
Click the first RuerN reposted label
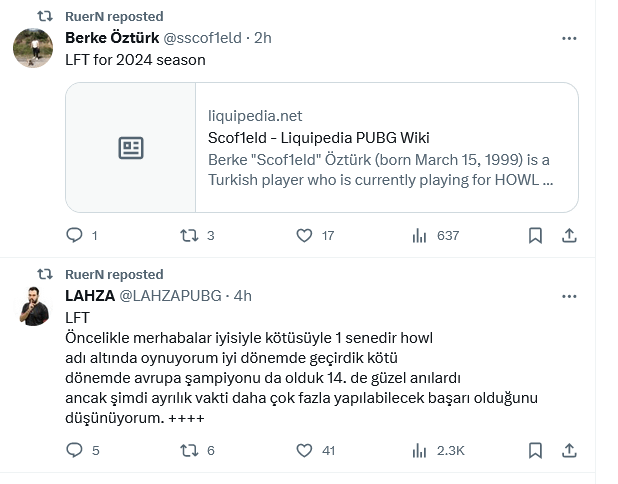113,17
